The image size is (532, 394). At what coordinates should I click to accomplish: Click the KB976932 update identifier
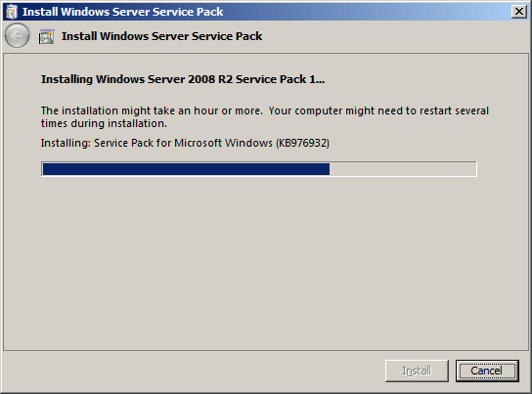tap(302, 143)
